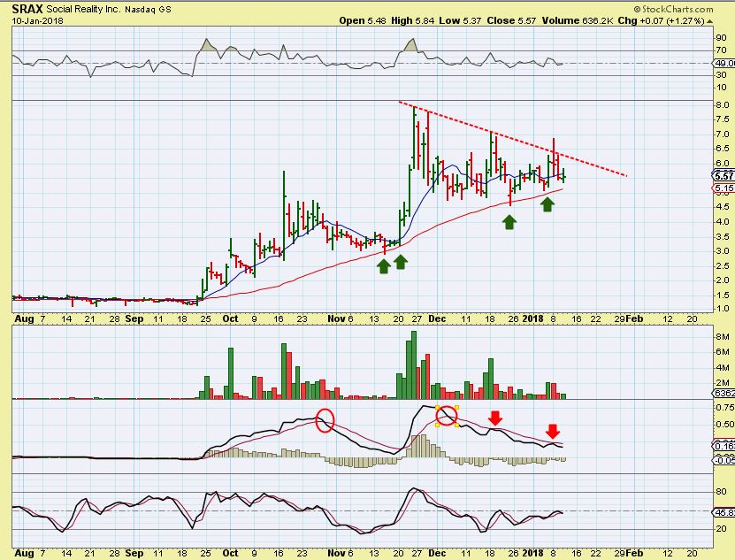The height and width of the screenshot is (560, 735).
Task: Click the SRAX ticker symbol in the header
Action: 27,10
